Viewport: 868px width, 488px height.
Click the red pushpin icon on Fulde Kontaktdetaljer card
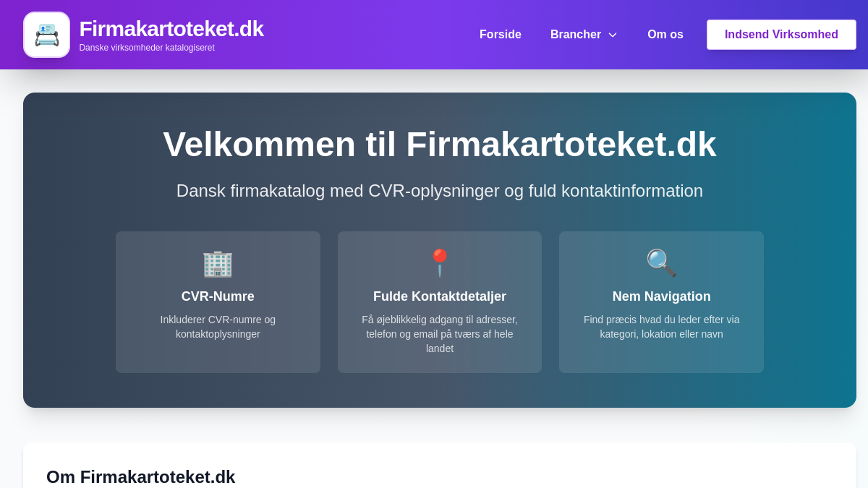coord(439,263)
